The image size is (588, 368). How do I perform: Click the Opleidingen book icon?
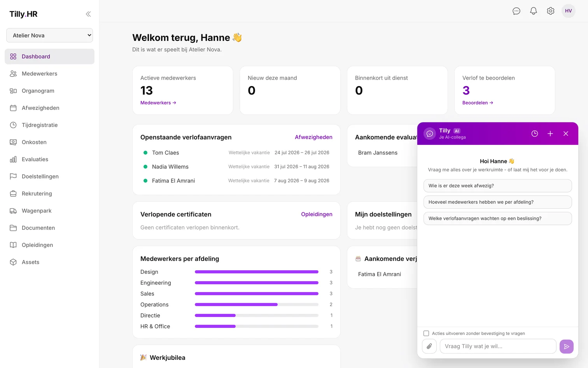[x=13, y=245]
